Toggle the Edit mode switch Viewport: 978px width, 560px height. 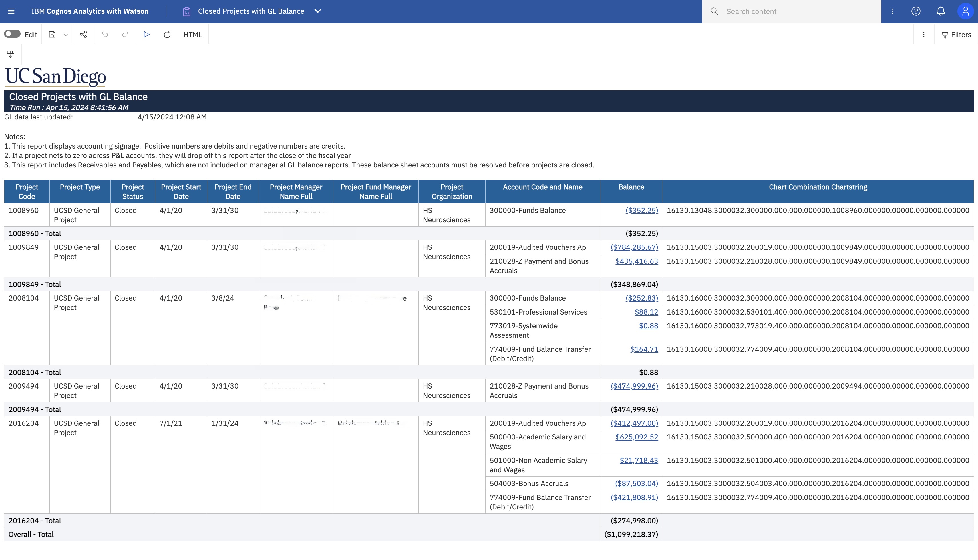point(12,34)
